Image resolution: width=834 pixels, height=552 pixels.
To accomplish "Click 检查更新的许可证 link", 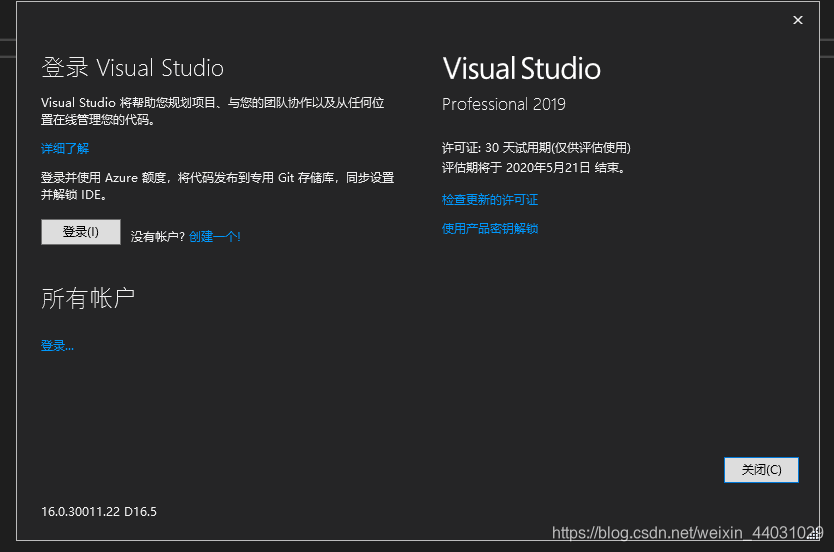I will tap(490, 199).
